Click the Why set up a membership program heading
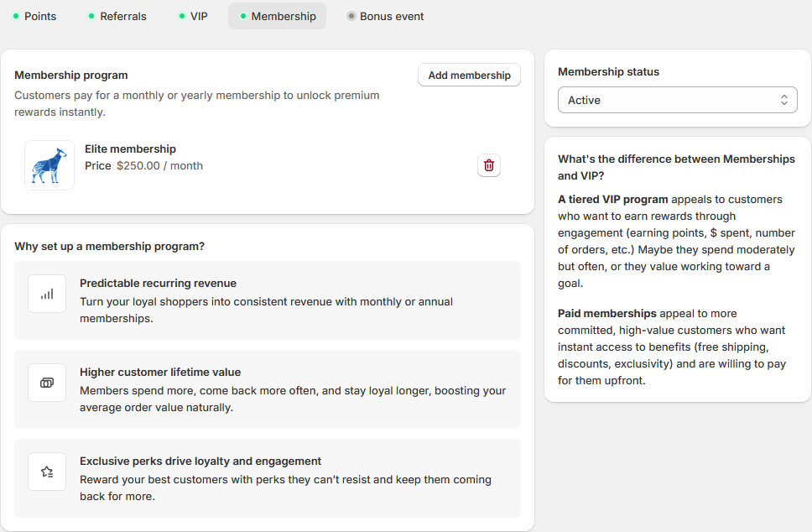812x532 pixels. coord(109,246)
